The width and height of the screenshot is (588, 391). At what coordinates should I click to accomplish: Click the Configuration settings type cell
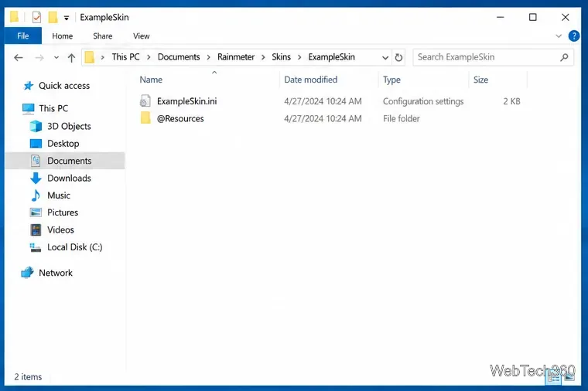(x=423, y=101)
